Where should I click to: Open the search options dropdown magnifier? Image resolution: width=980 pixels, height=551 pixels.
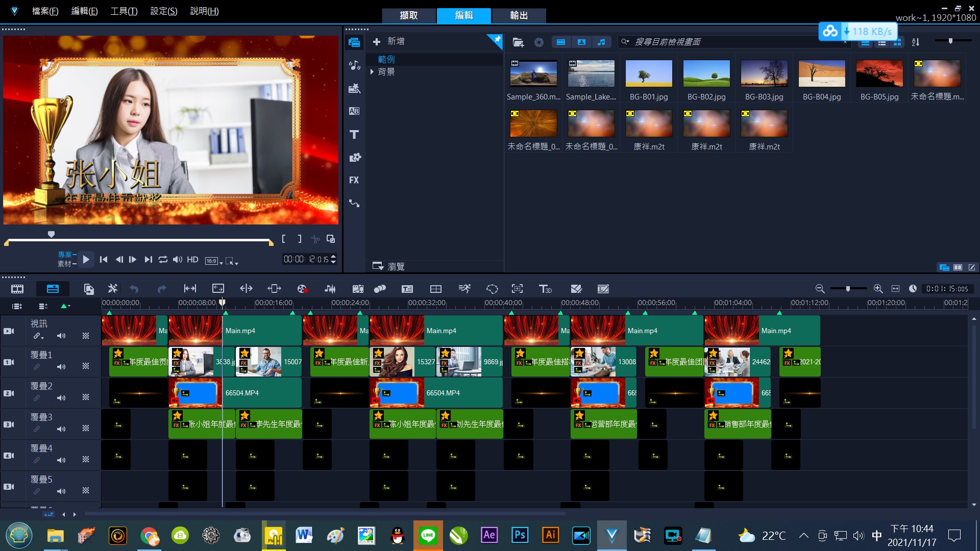(625, 42)
